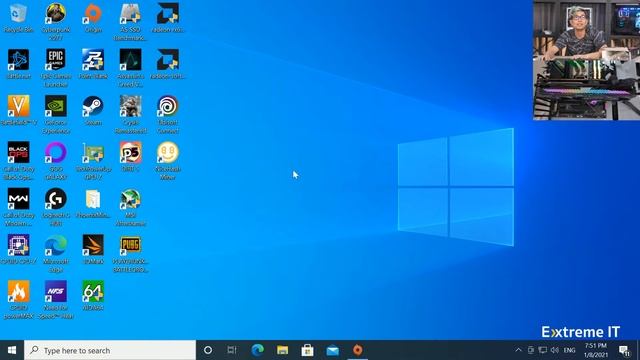Image resolution: width=640 pixels, height=360 pixels.
Task: Open File Explorer from the taskbar
Action: [x=282, y=350]
